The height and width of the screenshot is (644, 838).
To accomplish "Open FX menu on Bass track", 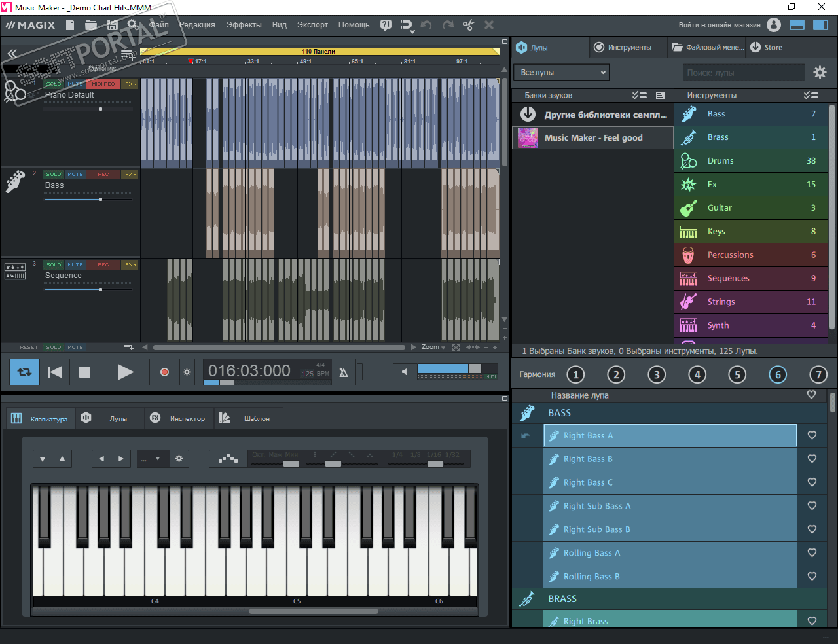I will coord(130,175).
